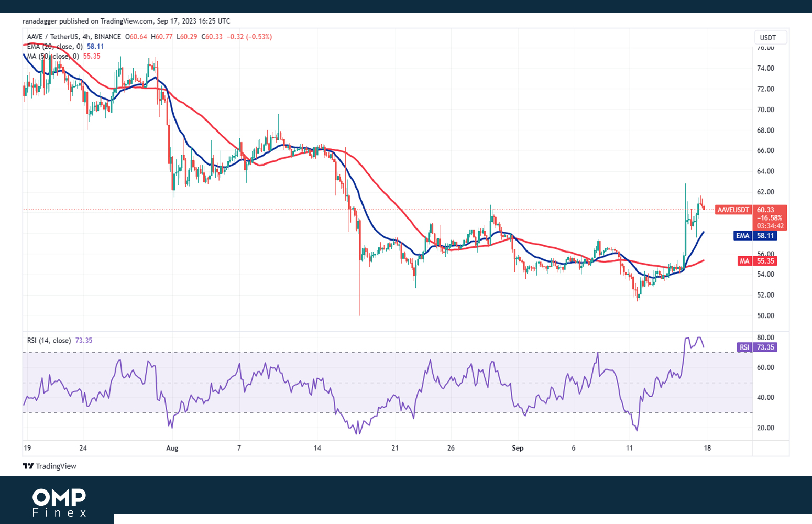Click the -0.32 (-0.53%) change value
Screen dimensions: 812x524
pyautogui.click(x=249, y=37)
